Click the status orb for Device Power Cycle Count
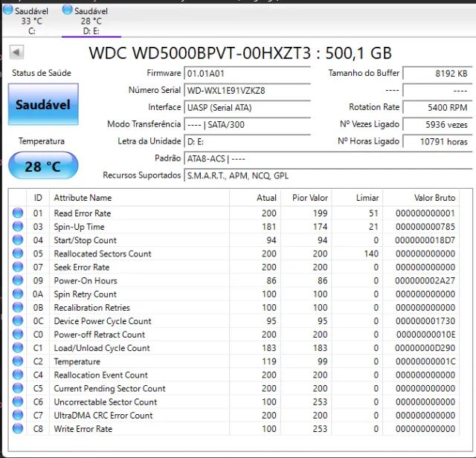Image resolution: width=476 pixels, height=458 pixels. point(18,320)
